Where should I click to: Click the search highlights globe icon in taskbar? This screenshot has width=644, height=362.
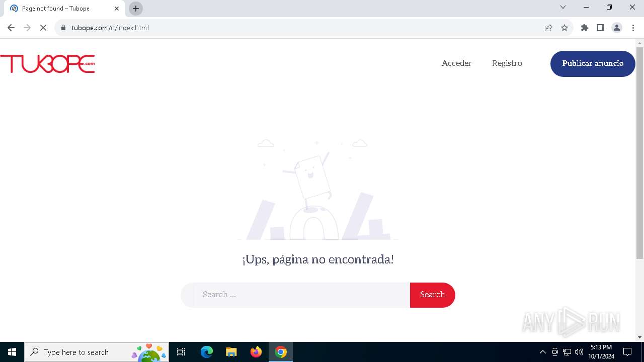point(149,353)
